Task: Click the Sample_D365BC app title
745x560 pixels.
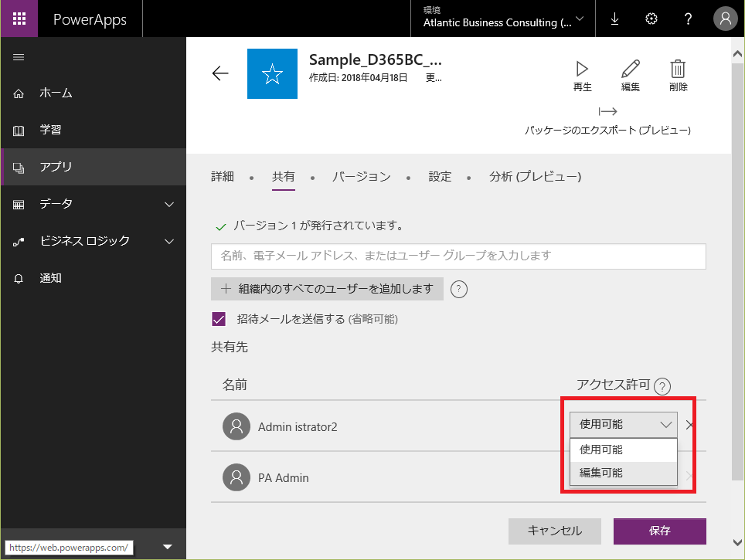Action: click(x=376, y=59)
